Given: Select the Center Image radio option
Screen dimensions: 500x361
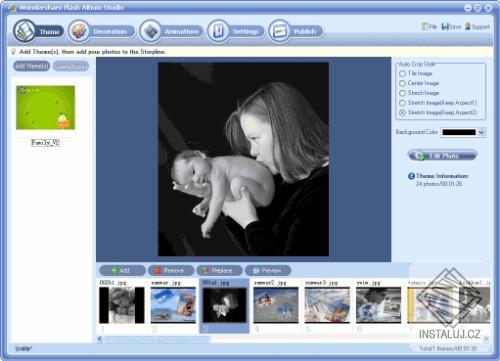Looking at the screenshot, I should tap(402, 83).
